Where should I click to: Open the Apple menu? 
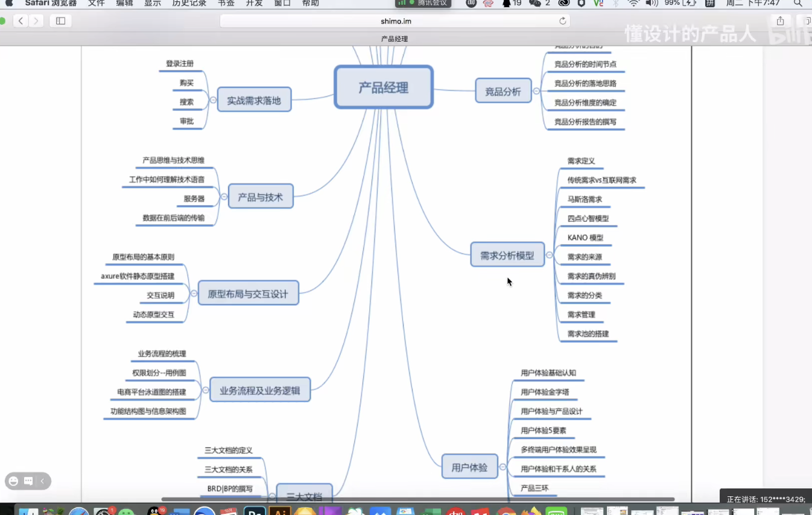9,3
